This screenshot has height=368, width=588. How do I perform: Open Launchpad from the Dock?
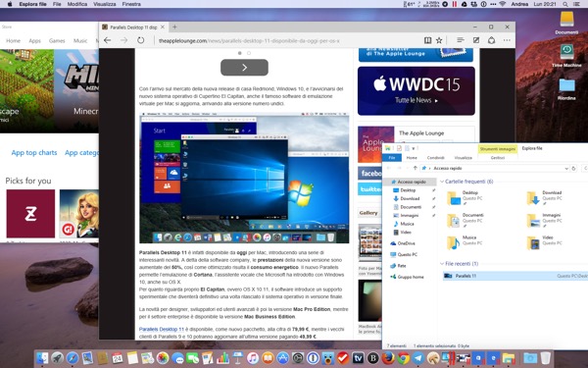pos(58,358)
